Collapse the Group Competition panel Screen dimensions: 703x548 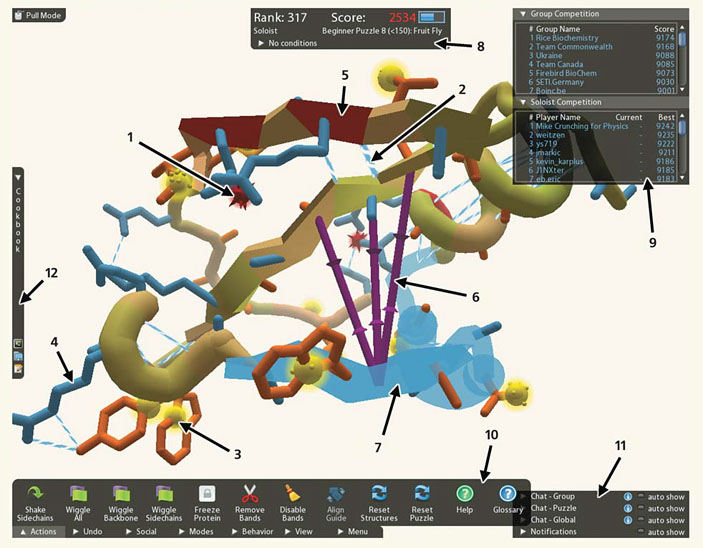click(521, 14)
